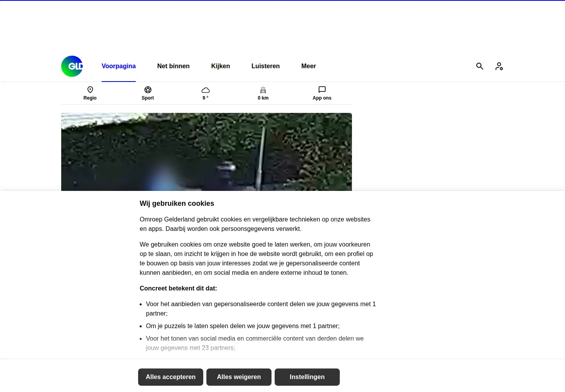Open the user account settings icon

pos(499,66)
